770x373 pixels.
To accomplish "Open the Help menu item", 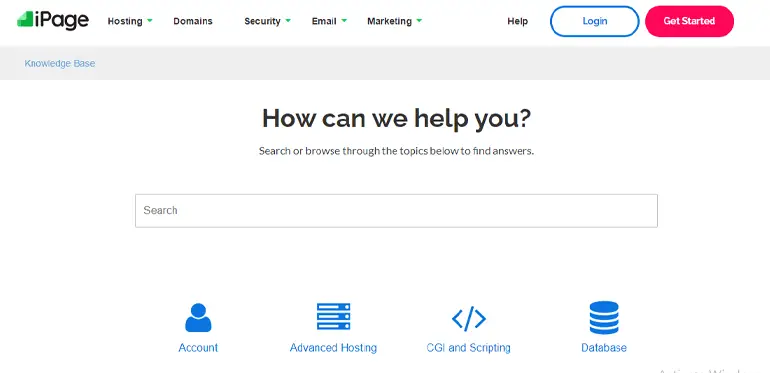I will tap(518, 21).
